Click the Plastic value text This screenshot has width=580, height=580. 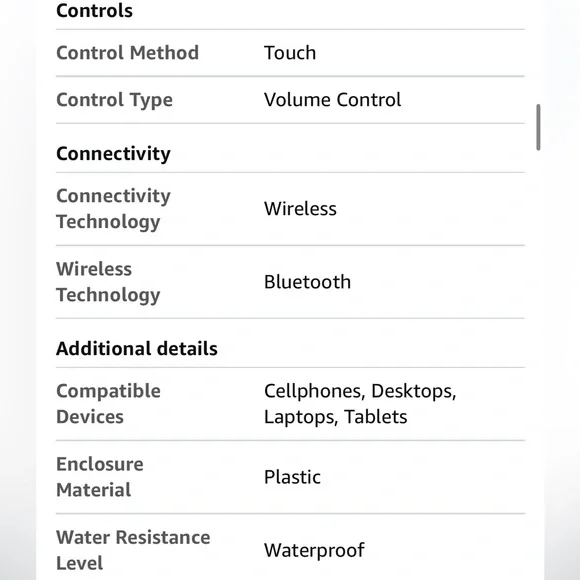(x=292, y=477)
